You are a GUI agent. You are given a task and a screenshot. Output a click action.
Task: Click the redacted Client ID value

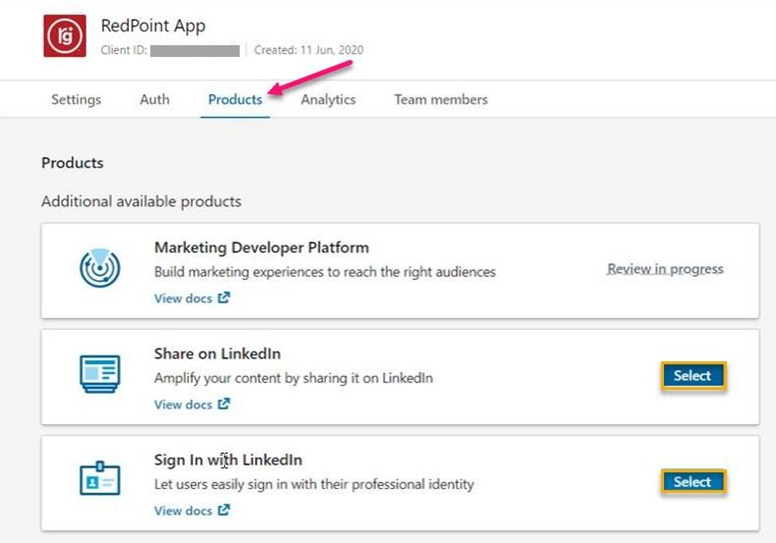tap(195, 50)
